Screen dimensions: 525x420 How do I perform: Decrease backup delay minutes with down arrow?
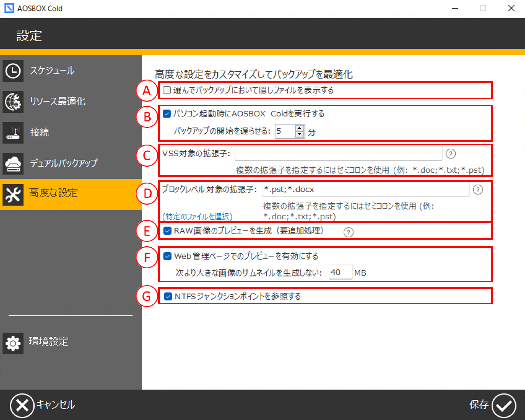(300, 134)
